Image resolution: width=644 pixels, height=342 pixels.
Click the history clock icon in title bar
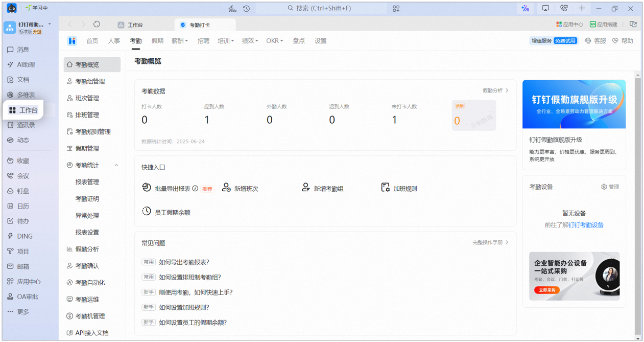pos(247,9)
